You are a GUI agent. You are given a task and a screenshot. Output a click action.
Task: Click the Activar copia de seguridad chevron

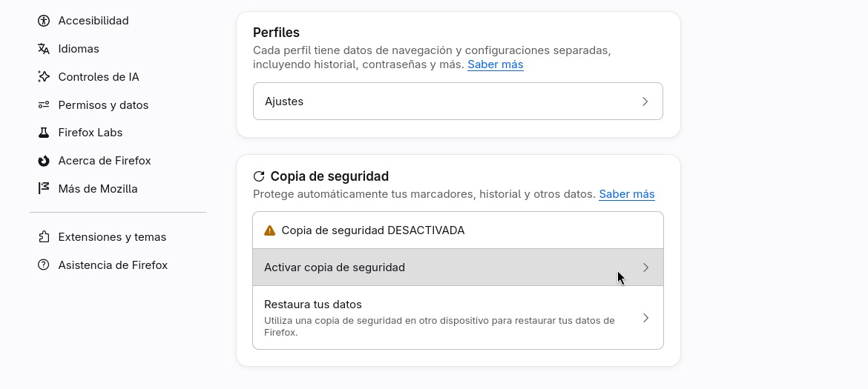[645, 267]
